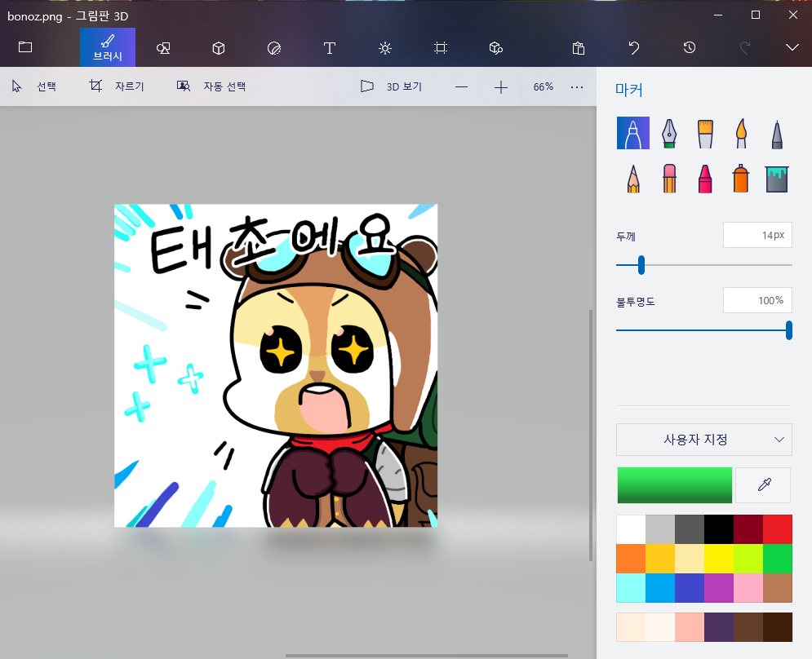Select the Eraser tool

click(668, 178)
